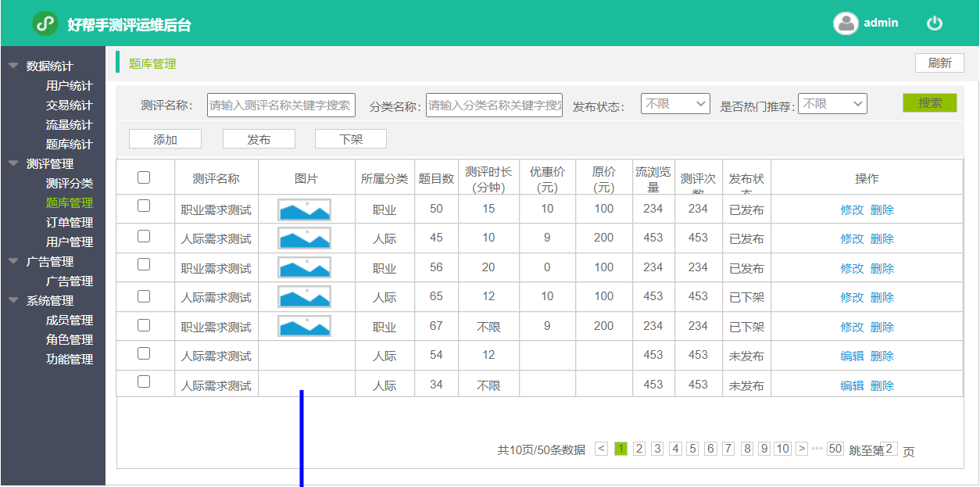Go to page 10 in the pagination
Screen dimensions: 980x487
tap(783, 449)
